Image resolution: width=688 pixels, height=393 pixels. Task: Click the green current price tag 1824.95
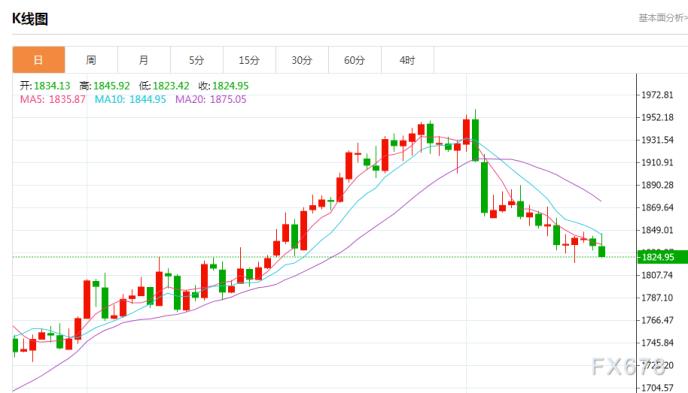click(x=663, y=257)
